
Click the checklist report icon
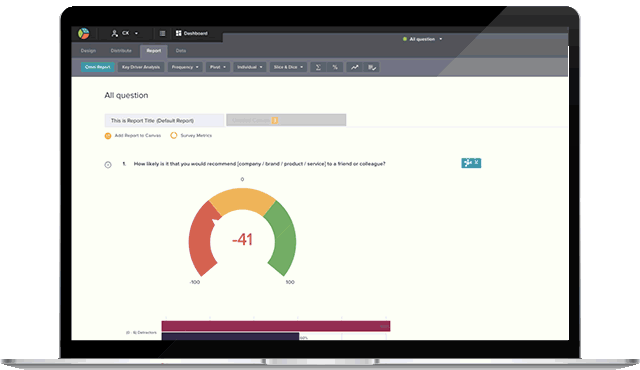371,67
